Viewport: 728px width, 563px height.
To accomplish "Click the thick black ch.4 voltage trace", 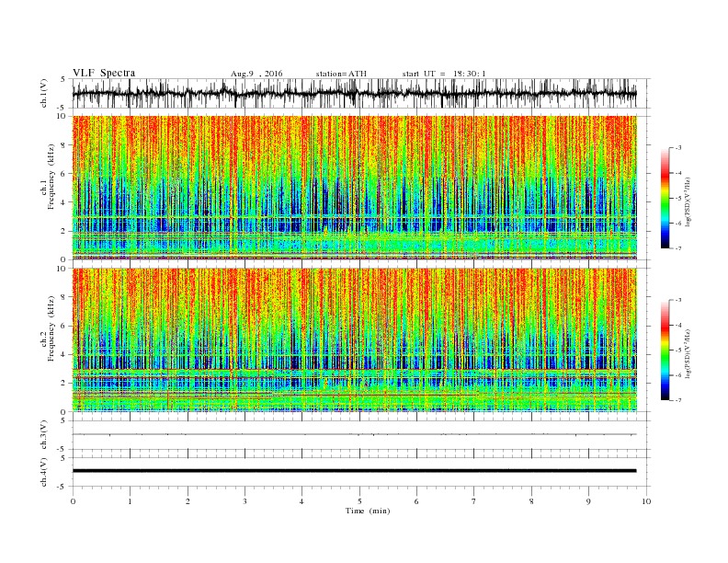I will click(355, 471).
